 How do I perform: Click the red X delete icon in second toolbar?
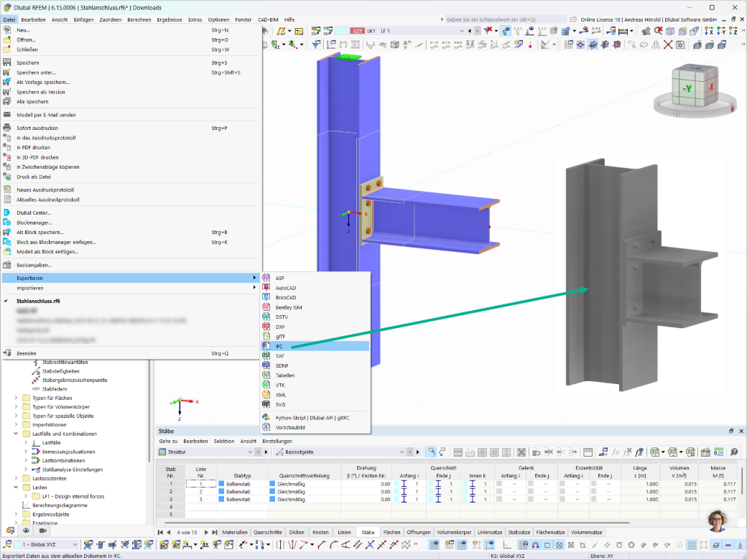click(x=669, y=45)
